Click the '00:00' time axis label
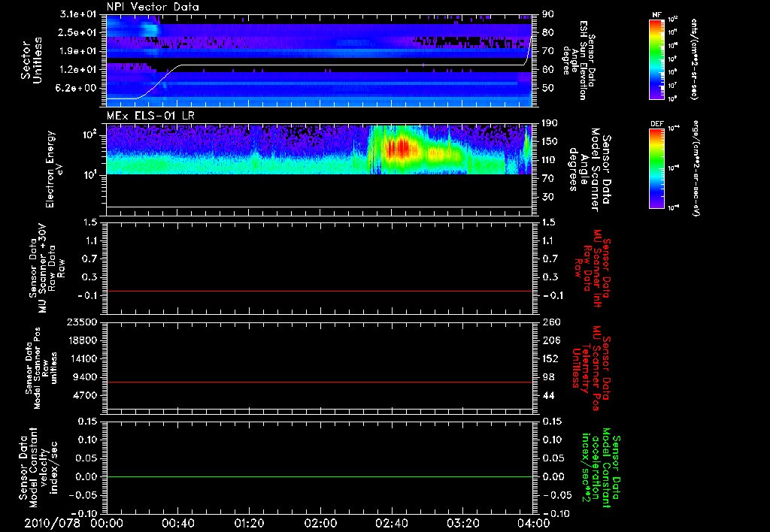 click(107, 523)
